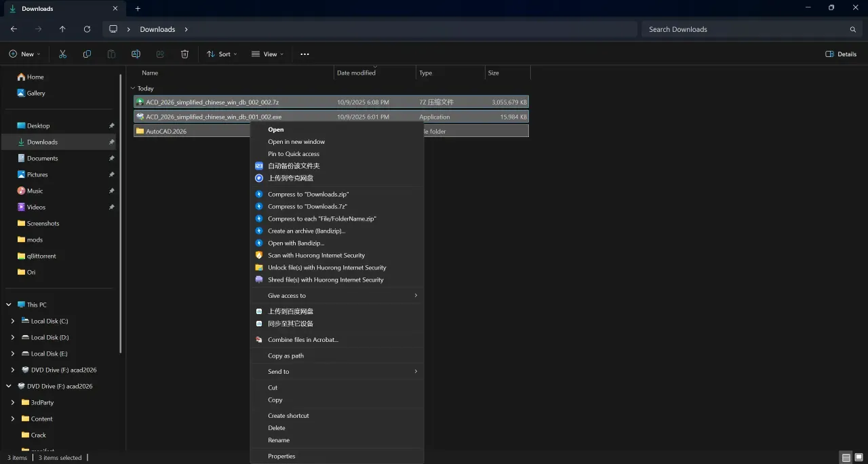Click the Videos icon in the navigation pane
Image resolution: width=868 pixels, height=464 pixels.
[21, 207]
